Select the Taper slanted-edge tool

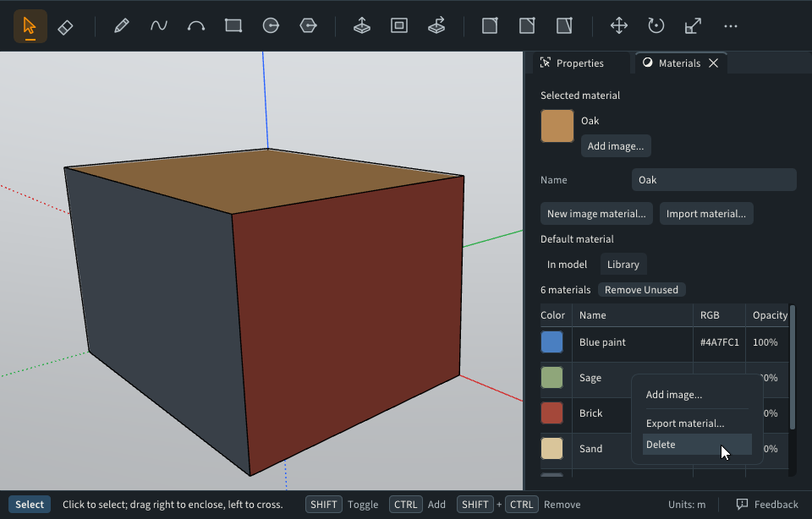click(x=564, y=26)
